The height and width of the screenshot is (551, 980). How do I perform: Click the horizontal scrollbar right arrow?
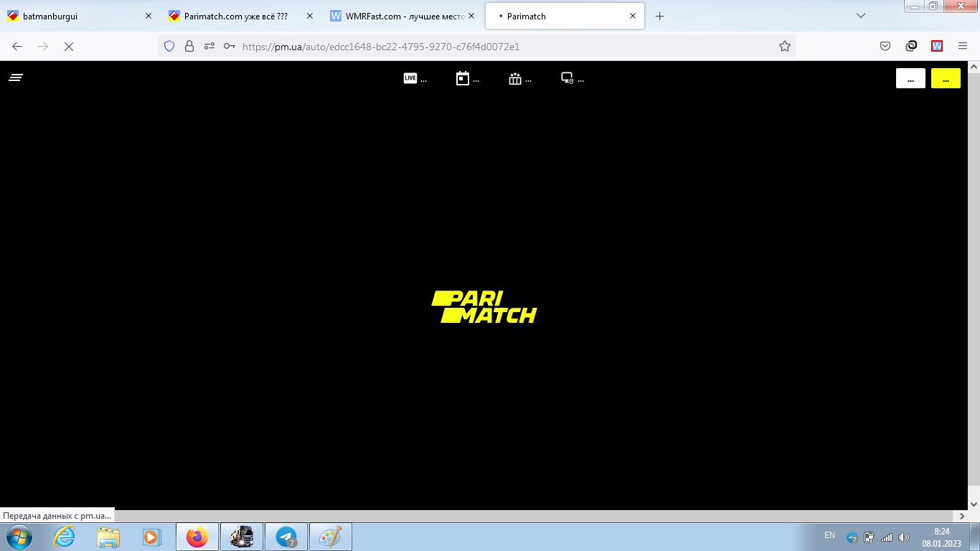pyautogui.click(x=961, y=516)
